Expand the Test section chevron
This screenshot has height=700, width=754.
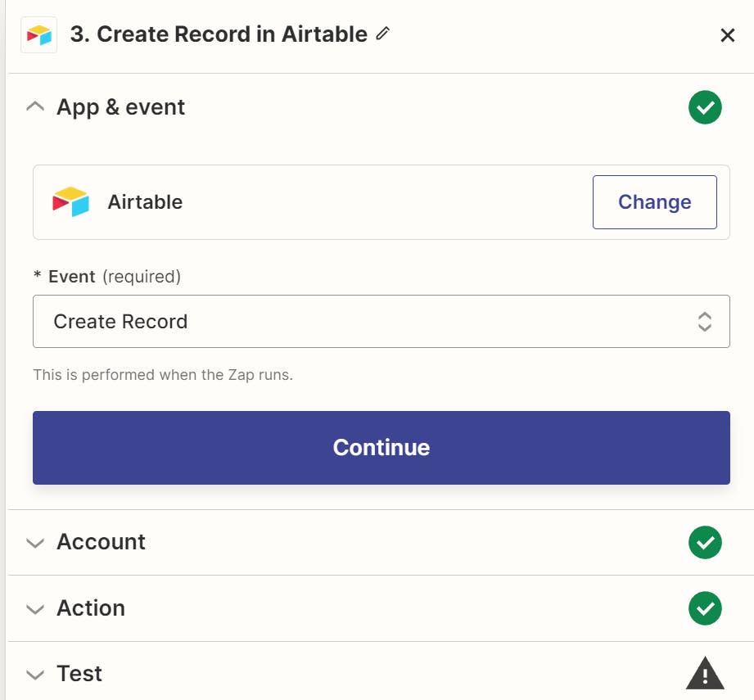[x=35, y=675]
